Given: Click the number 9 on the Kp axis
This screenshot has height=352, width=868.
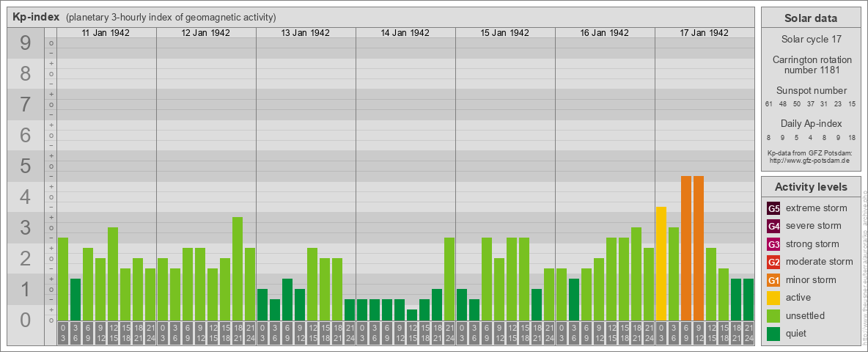Looking at the screenshot, I should point(25,44).
